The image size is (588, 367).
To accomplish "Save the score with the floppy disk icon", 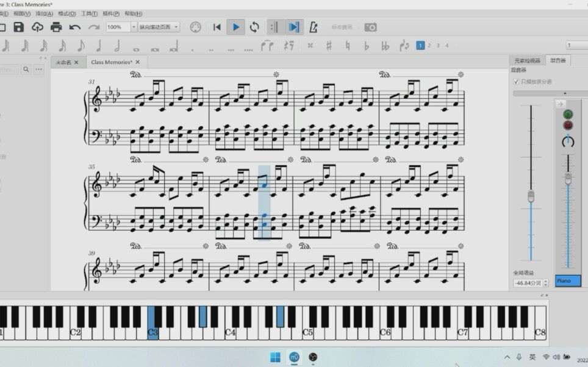I will click(19, 27).
